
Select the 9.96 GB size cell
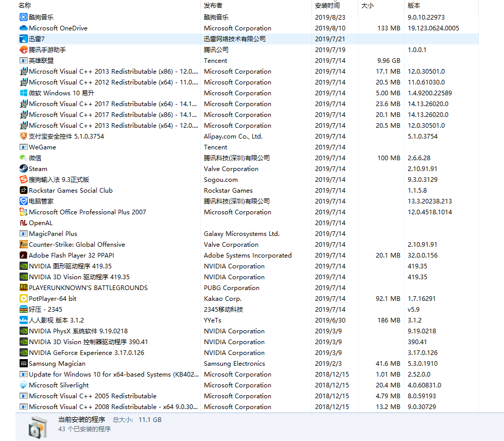tap(389, 60)
